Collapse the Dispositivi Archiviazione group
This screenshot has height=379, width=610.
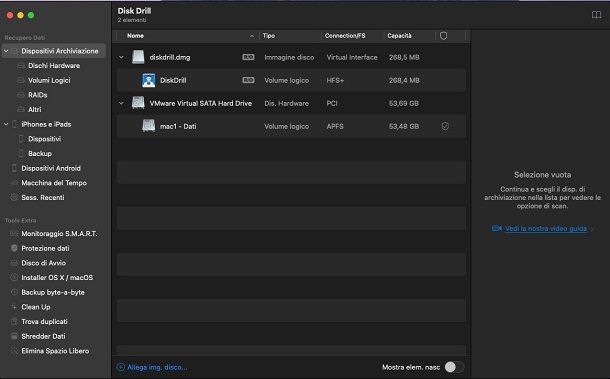pyautogui.click(x=6, y=51)
